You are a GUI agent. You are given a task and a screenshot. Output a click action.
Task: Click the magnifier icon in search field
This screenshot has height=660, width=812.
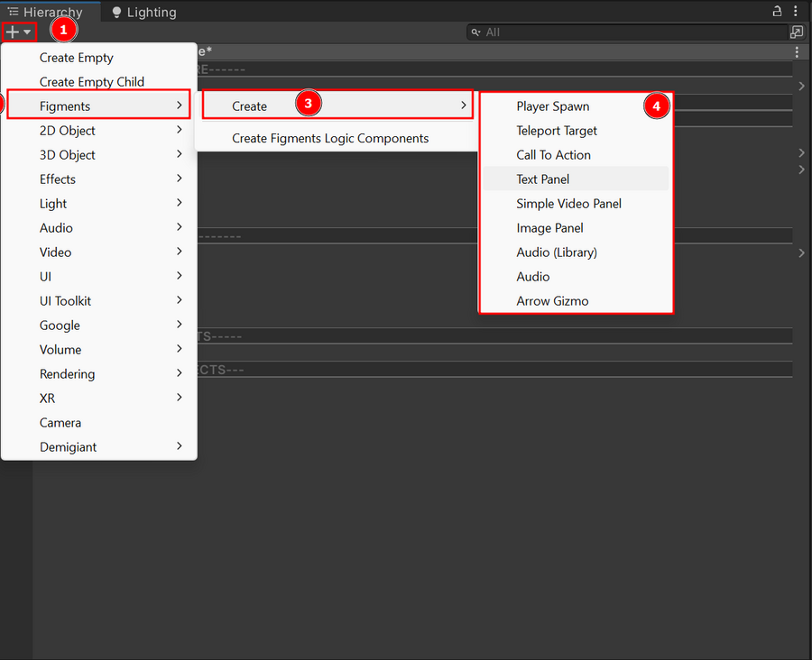point(475,32)
